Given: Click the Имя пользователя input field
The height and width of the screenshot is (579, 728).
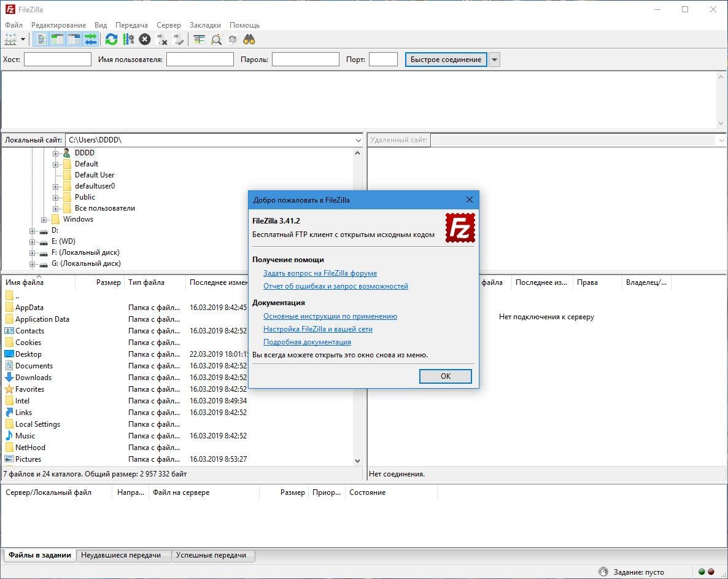Looking at the screenshot, I should pos(200,60).
